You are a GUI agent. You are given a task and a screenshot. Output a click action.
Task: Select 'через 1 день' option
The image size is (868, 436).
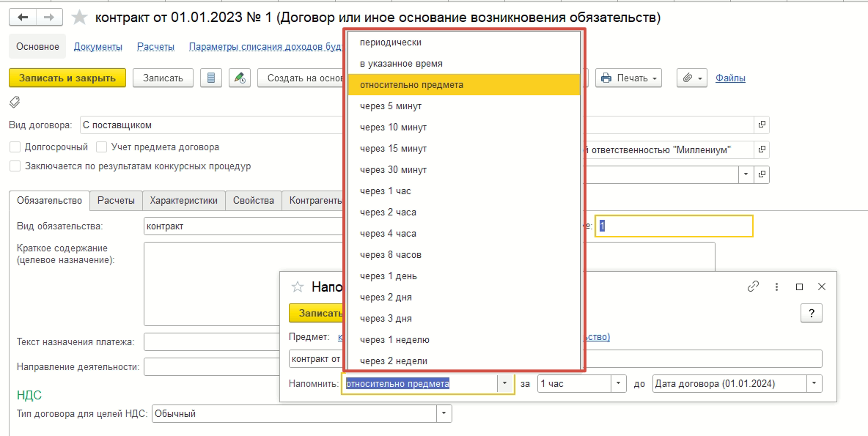pyautogui.click(x=464, y=276)
